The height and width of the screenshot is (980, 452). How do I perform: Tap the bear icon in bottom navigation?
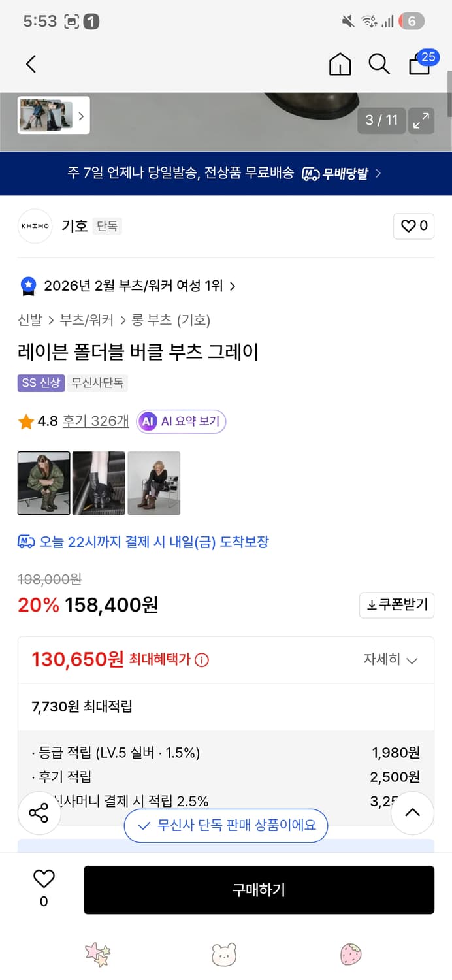click(225, 955)
